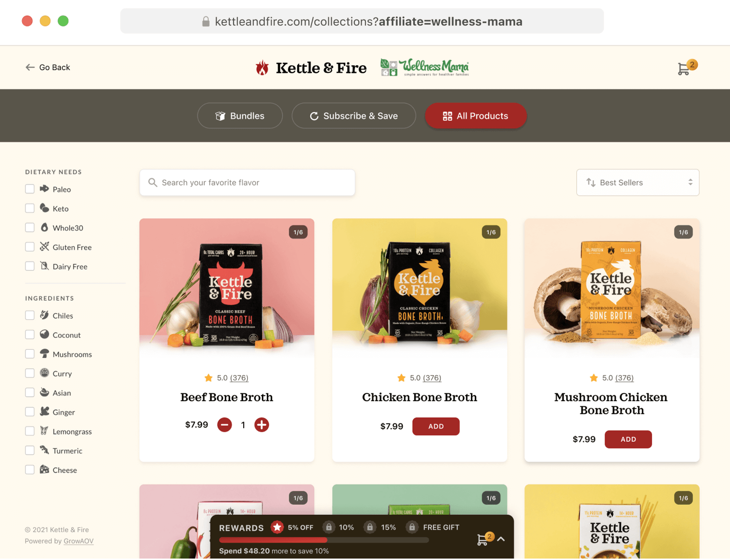Select the Subscribe & Save tab
This screenshot has width=730, height=560.
[354, 116]
